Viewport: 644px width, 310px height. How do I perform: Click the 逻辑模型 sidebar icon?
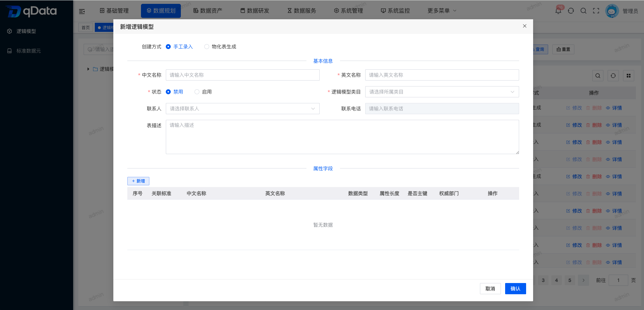coord(9,31)
